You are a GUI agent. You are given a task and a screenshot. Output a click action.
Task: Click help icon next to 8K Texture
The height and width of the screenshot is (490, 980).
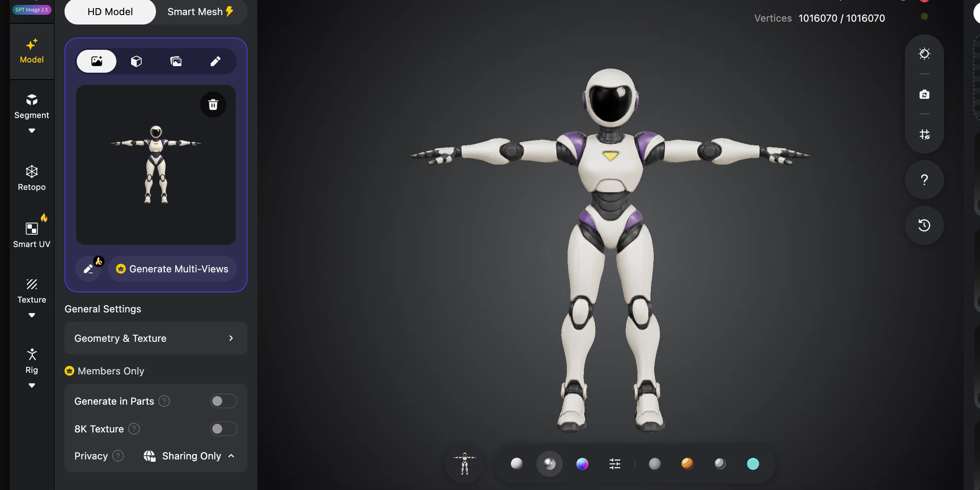(x=134, y=429)
